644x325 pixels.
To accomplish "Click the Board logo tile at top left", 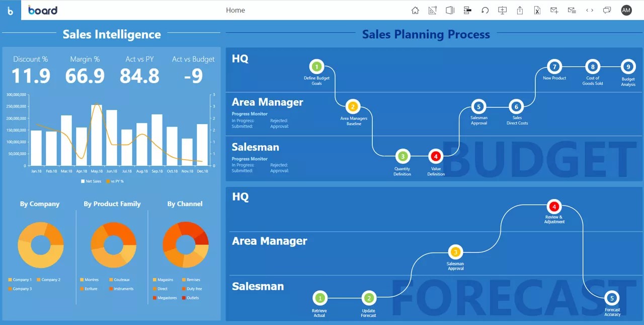I will [x=11, y=10].
